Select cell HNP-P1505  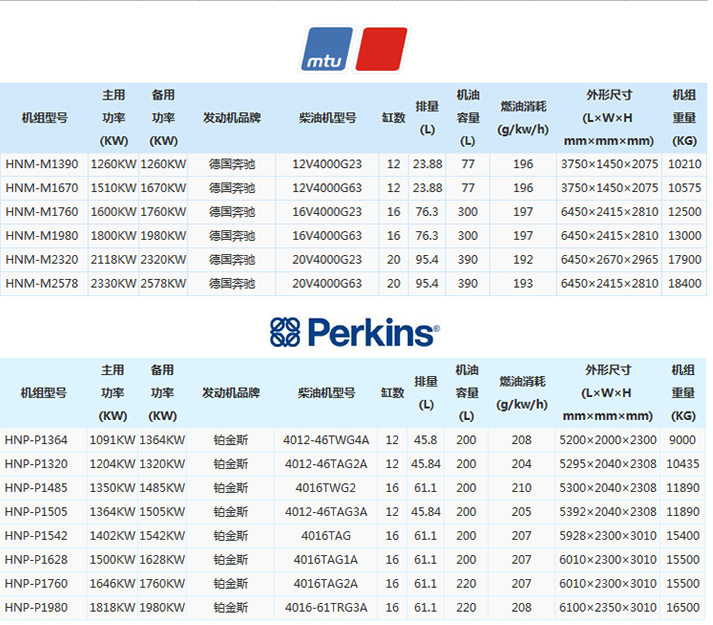click(x=36, y=512)
